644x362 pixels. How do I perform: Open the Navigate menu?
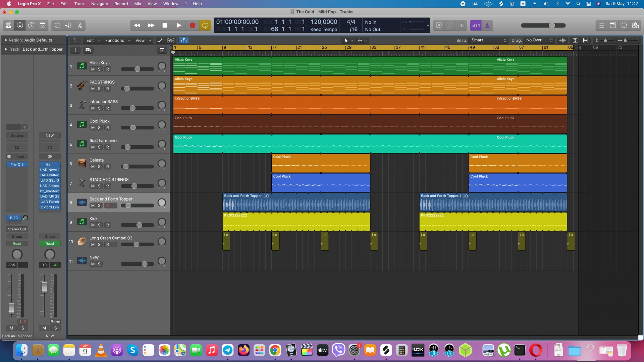pos(100,4)
